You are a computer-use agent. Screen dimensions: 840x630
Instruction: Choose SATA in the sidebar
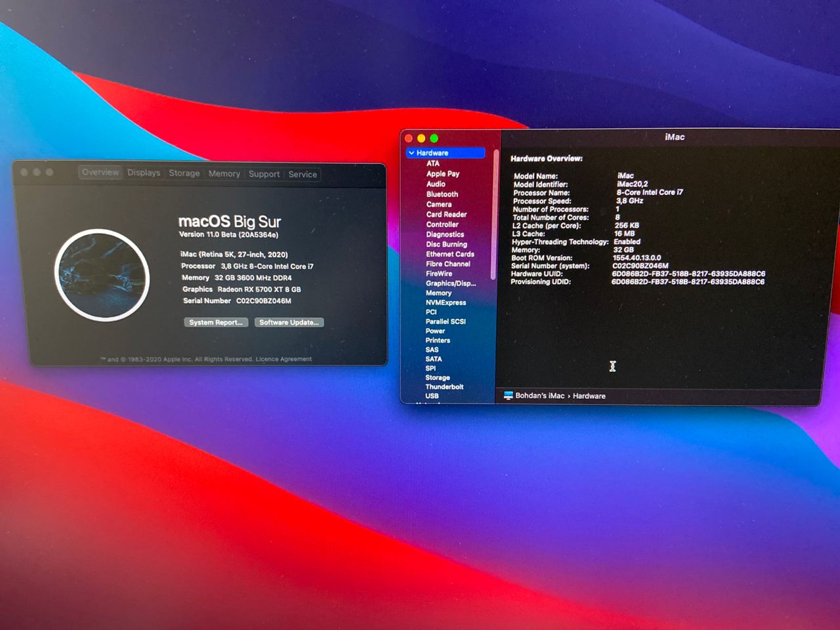pyautogui.click(x=434, y=359)
